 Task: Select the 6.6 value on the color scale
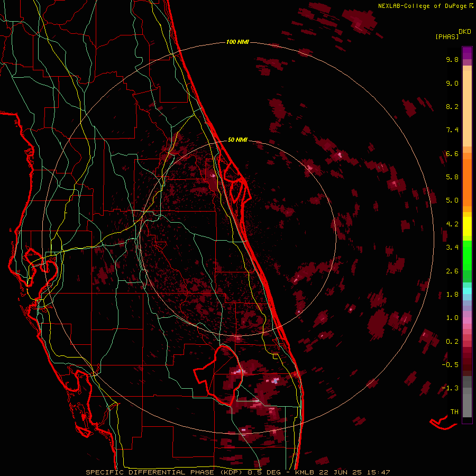click(452, 153)
